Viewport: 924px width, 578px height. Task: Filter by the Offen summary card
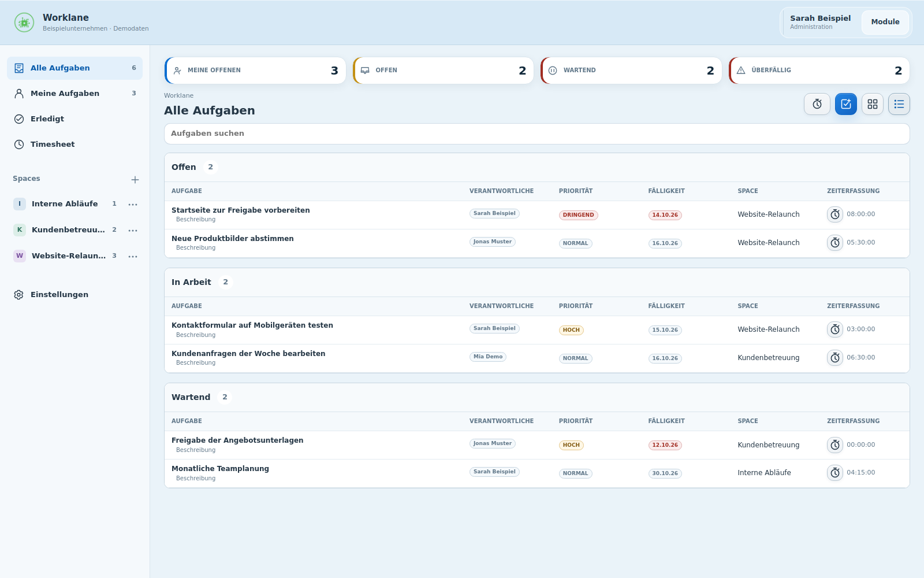[x=443, y=71]
